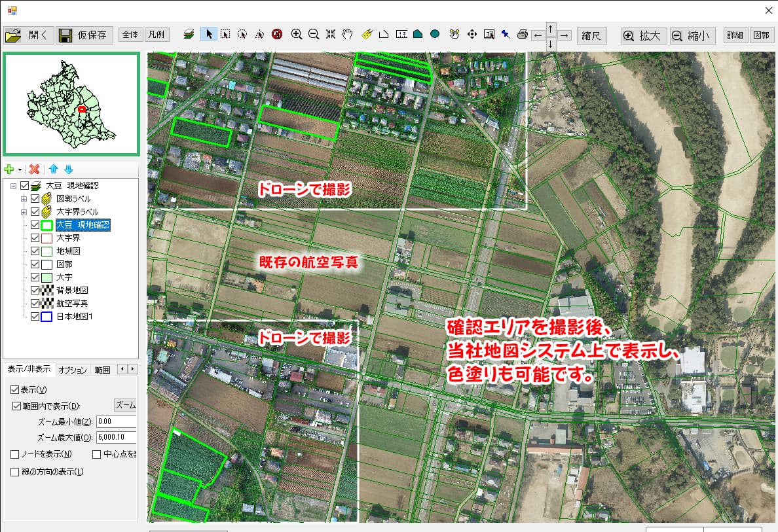Click the zoom-out magnifier tool icon
Viewport: 778px width, 532px height.
pos(314,35)
